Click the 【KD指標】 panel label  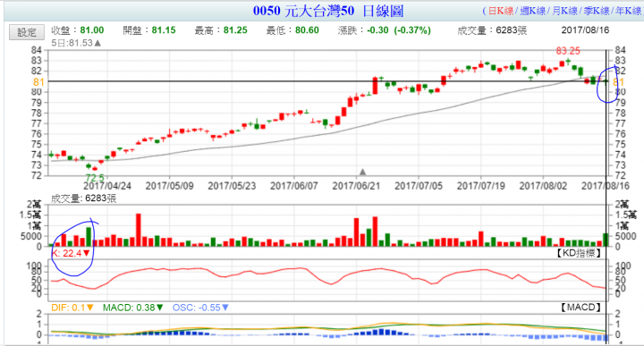pos(579,253)
